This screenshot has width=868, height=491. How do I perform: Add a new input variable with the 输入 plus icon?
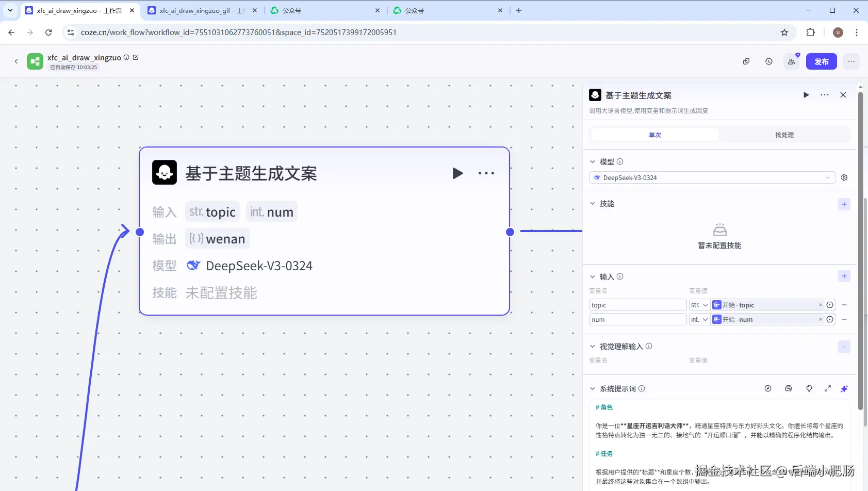tap(844, 276)
